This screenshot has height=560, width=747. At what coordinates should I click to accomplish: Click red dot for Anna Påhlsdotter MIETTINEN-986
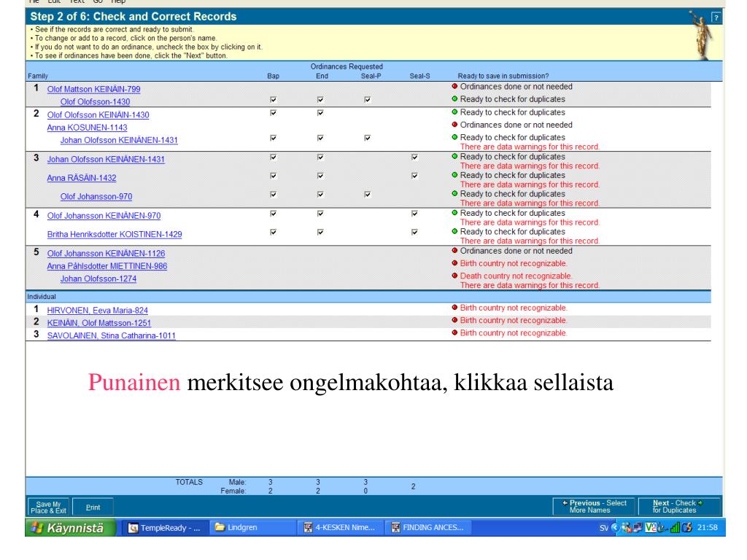(454, 262)
